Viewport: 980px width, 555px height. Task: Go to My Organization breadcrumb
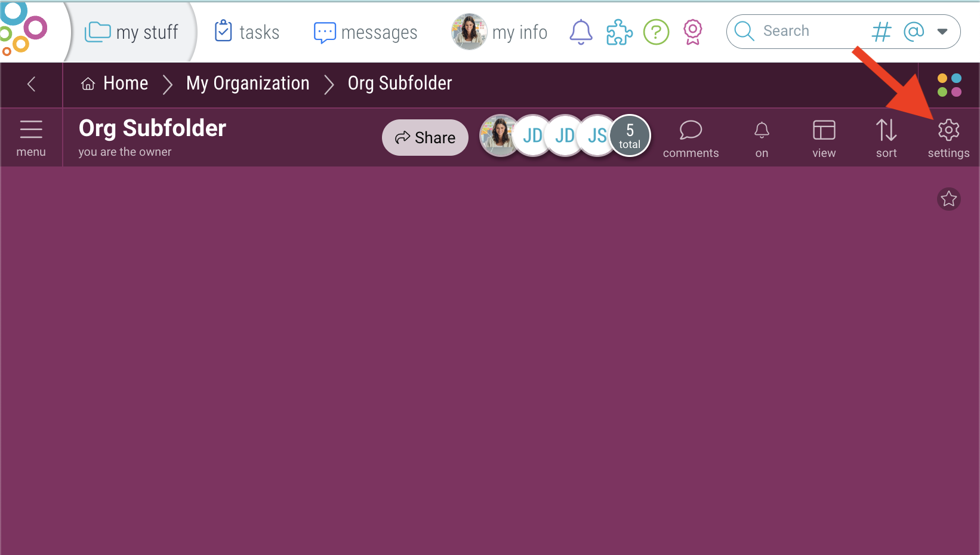(248, 84)
